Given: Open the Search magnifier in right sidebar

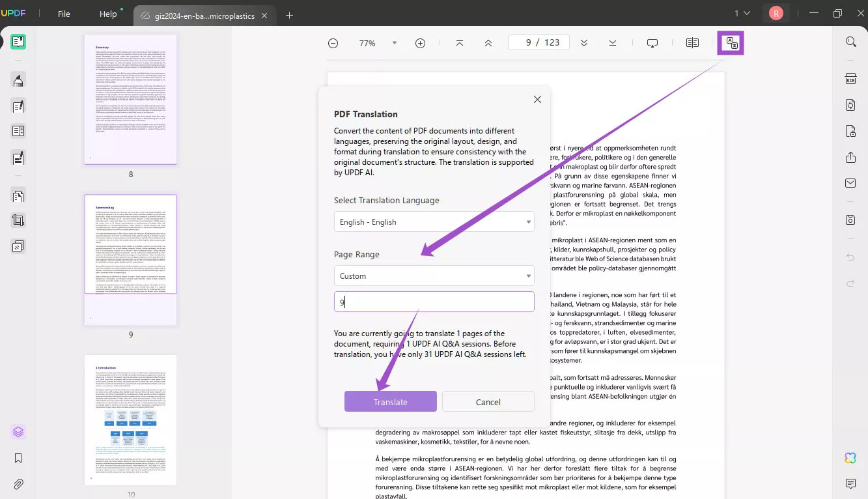Looking at the screenshot, I should (x=850, y=42).
